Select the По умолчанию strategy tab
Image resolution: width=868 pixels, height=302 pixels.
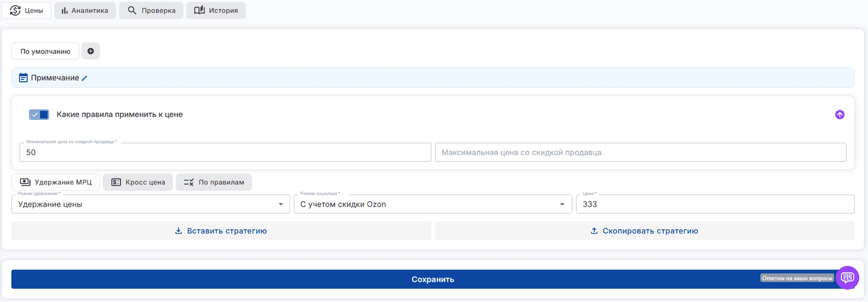click(45, 51)
